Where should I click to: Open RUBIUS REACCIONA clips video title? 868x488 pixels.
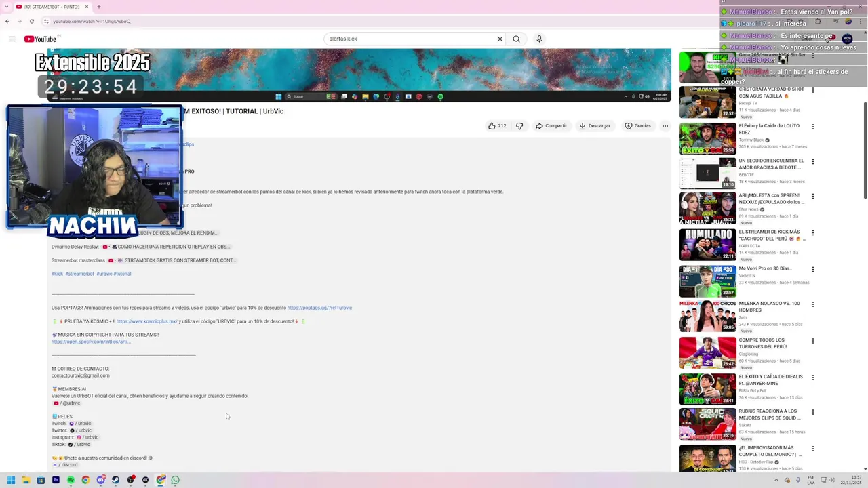(770, 414)
